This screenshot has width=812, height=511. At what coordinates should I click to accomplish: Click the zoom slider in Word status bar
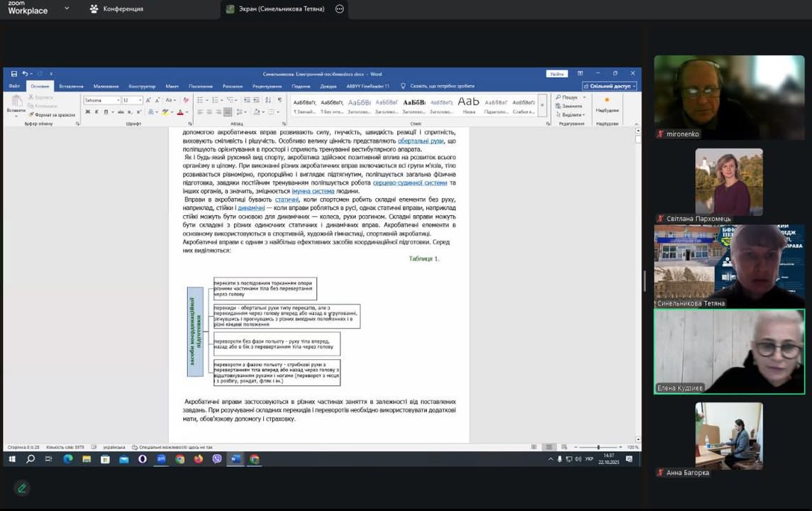coord(598,447)
